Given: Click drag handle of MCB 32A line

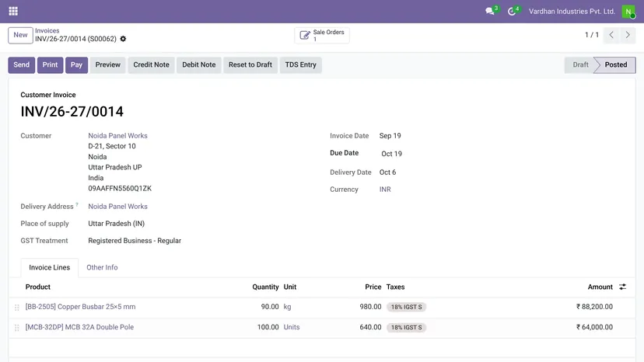Looking at the screenshot, I should pos(17,328).
